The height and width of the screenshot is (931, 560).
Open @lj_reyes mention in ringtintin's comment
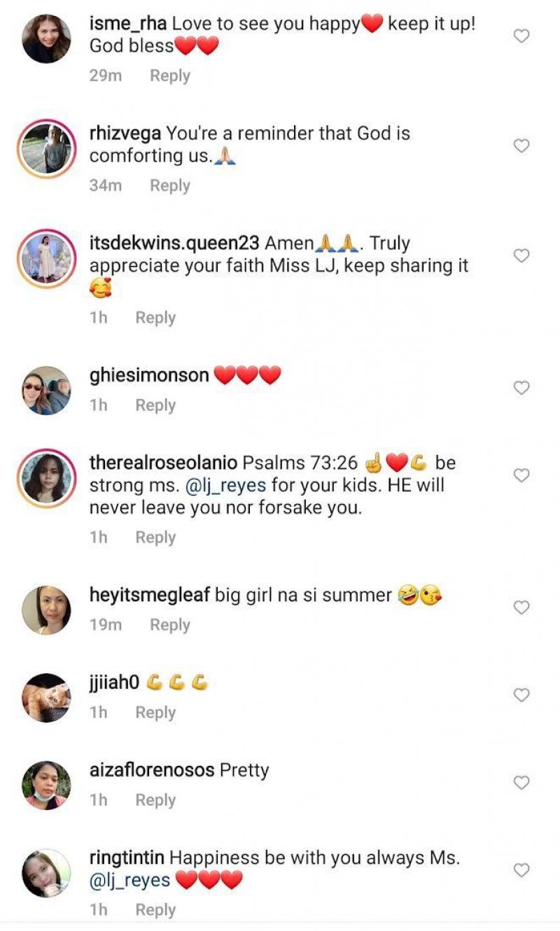click(129, 880)
